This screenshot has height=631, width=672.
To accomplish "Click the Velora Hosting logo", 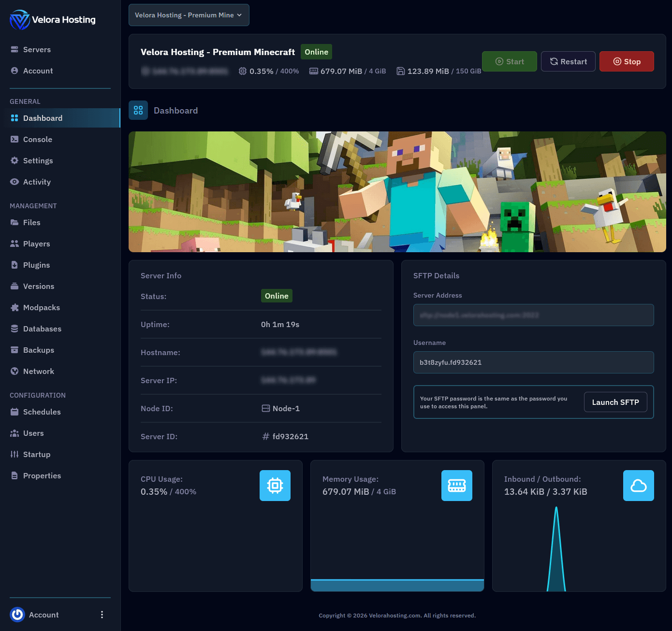I will pos(52,20).
